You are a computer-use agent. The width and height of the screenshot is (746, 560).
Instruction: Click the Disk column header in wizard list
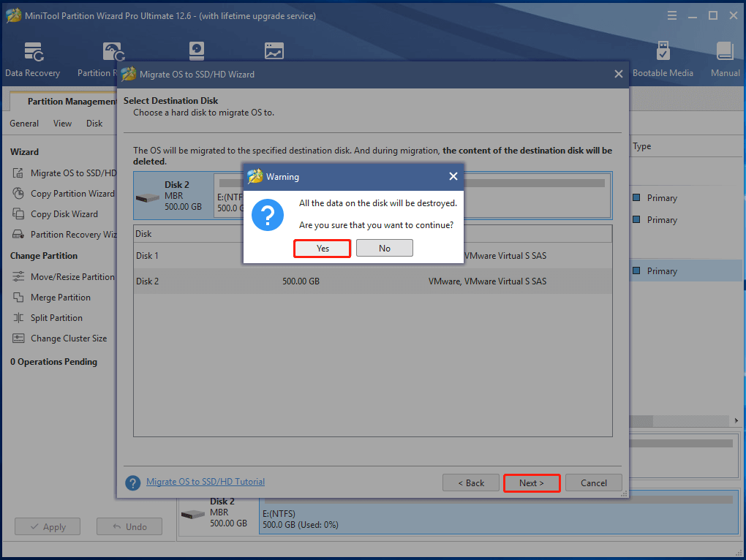tap(143, 234)
